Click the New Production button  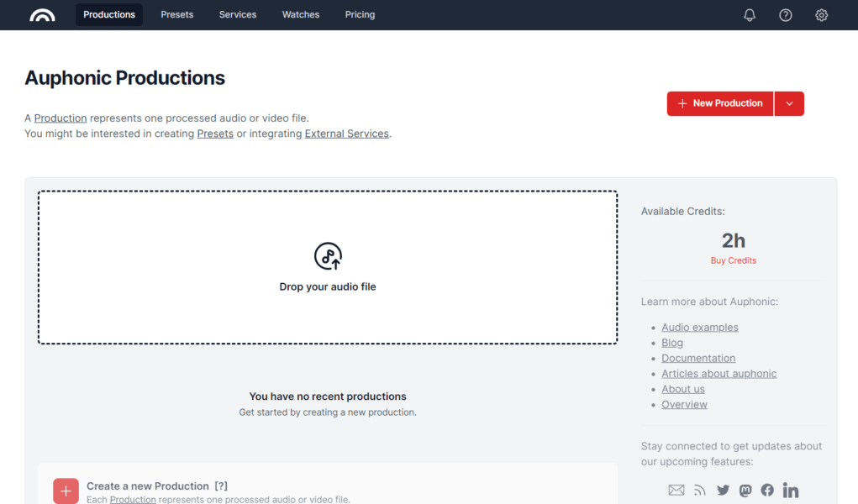tap(720, 103)
